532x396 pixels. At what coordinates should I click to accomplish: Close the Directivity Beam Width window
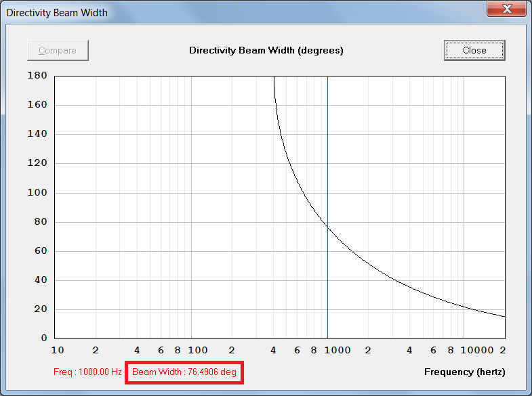(x=506, y=9)
